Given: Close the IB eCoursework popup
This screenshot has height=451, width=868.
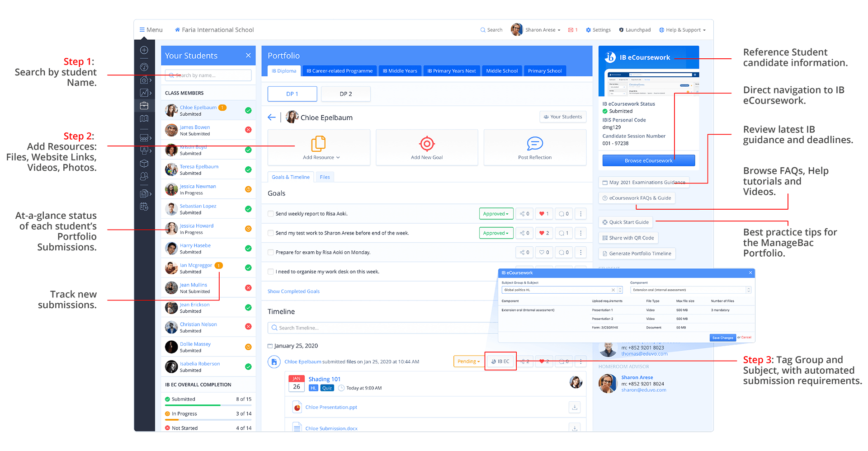Looking at the screenshot, I should pyautogui.click(x=750, y=272).
